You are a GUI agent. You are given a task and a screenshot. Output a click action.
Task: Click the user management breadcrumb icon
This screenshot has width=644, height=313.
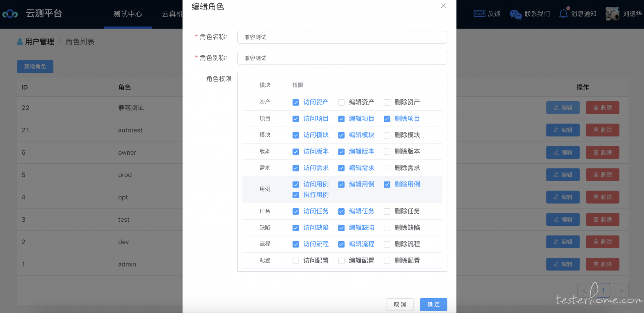20,42
